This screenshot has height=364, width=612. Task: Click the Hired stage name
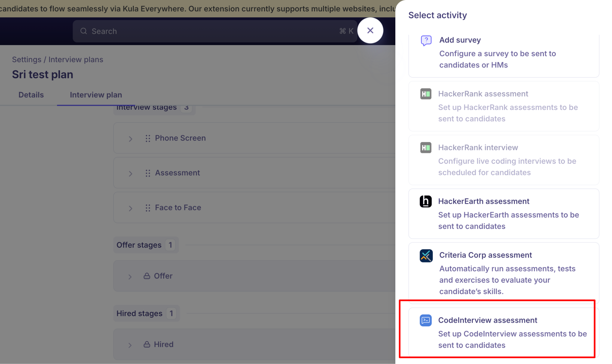[x=163, y=344]
